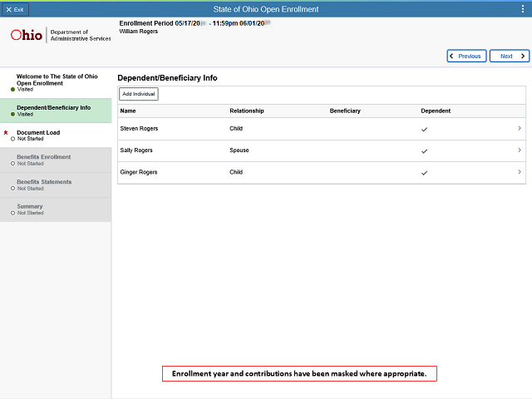Open the Benefits Statements step
This screenshot has width=532, height=399.
point(56,185)
